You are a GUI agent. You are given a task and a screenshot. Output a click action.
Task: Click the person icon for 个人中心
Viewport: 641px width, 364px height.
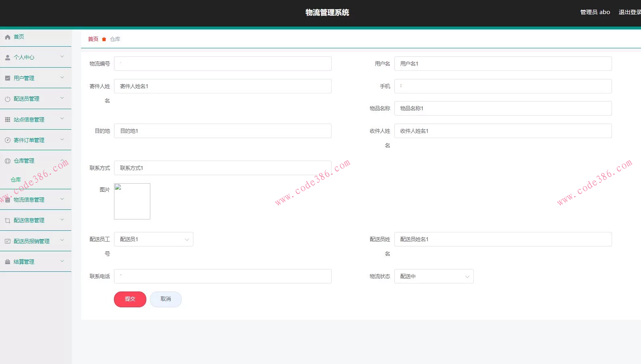[x=8, y=58]
